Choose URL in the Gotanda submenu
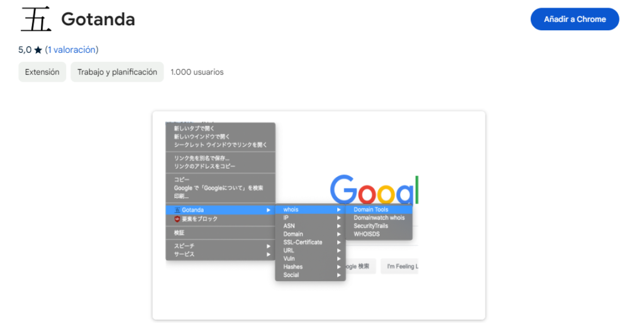 coord(311,251)
